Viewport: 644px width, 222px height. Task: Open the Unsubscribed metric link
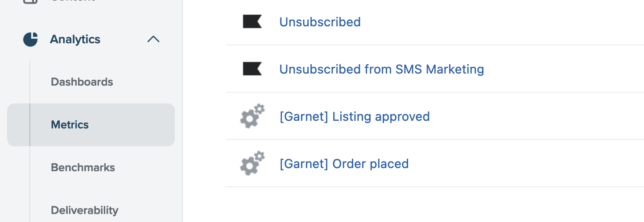point(320,22)
